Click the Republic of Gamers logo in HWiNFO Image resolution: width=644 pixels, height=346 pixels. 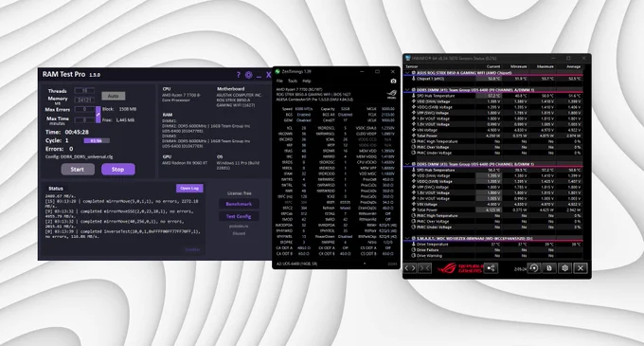click(x=459, y=268)
